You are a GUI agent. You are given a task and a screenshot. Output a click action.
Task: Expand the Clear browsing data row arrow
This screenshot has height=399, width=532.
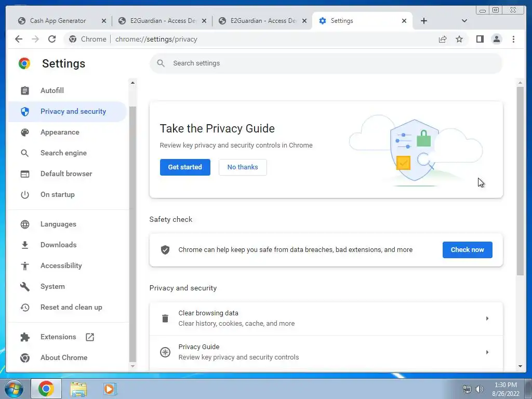click(x=487, y=318)
